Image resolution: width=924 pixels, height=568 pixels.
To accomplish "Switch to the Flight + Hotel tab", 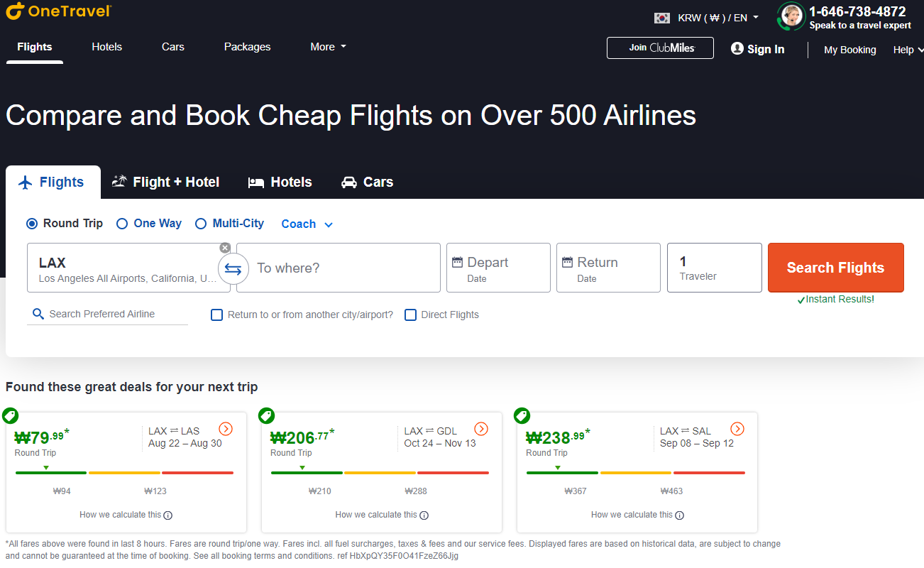I will point(166,182).
